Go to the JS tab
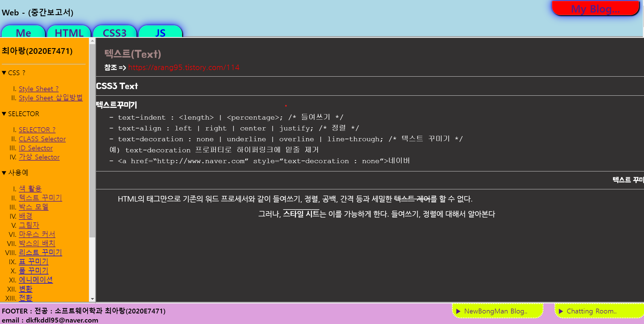 160,32
